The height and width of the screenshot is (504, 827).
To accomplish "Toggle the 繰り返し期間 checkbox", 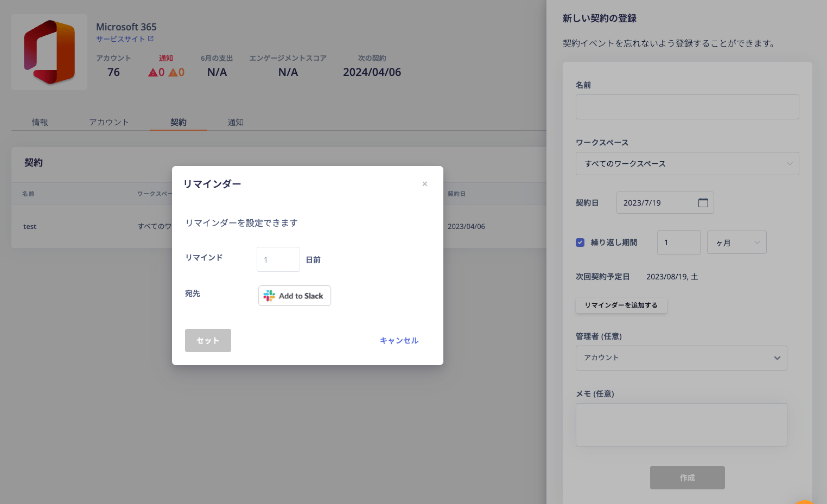I will pos(580,243).
